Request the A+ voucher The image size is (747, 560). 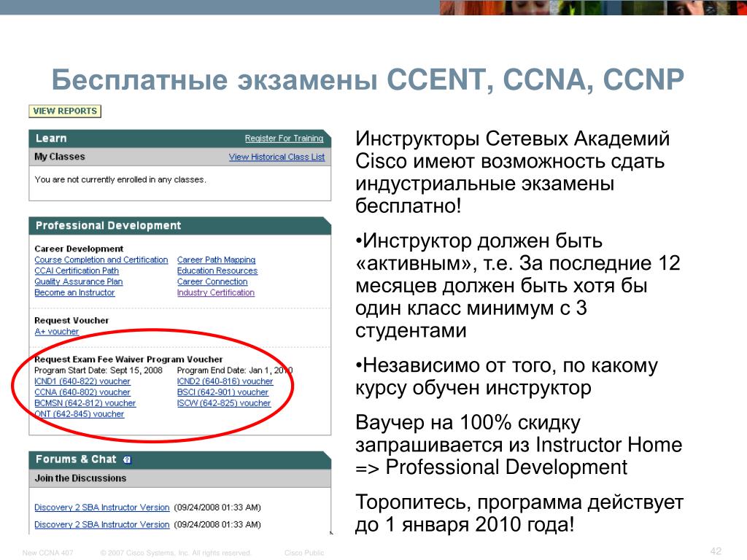[57, 332]
